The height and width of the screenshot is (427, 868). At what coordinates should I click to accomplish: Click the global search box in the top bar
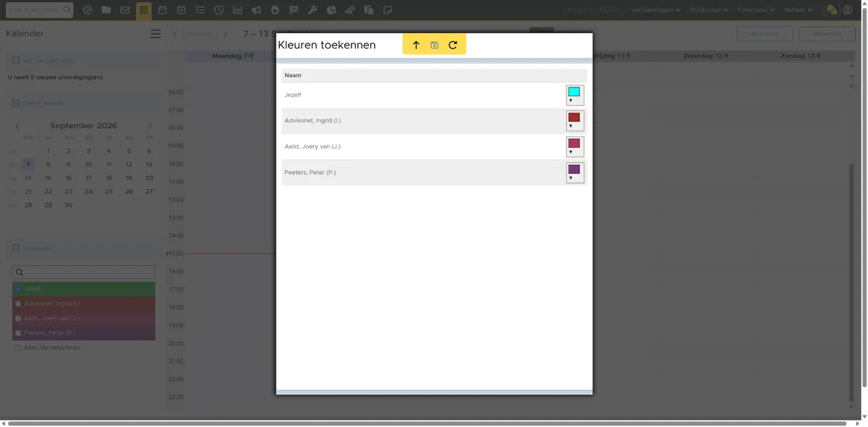[39, 10]
